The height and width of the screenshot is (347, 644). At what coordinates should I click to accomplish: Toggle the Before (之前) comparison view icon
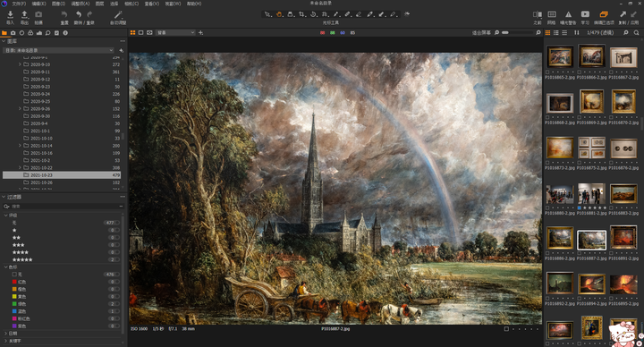[x=538, y=14]
